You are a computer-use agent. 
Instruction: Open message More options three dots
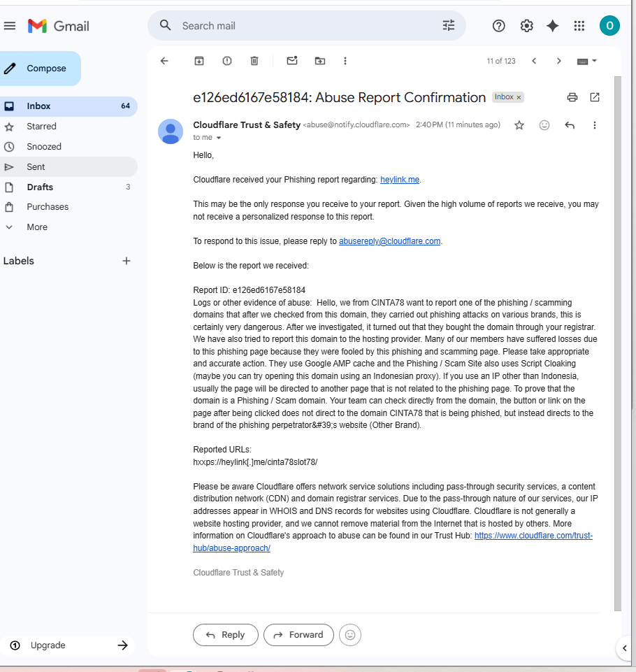pyautogui.click(x=595, y=125)
